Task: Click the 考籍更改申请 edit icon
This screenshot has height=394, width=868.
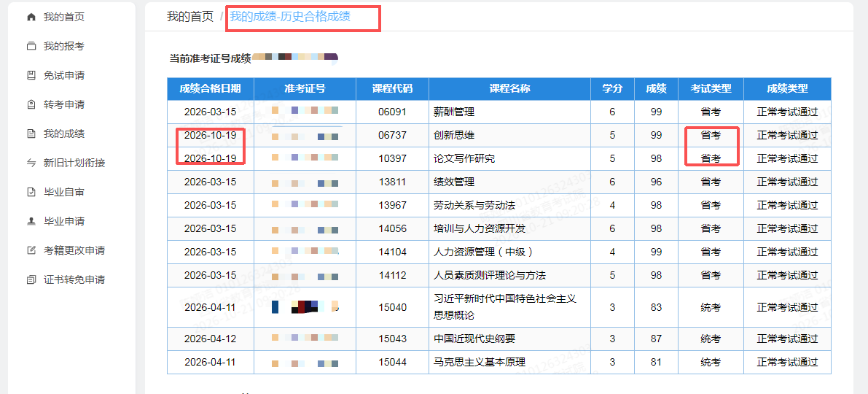Action: (x=31, y=250)
